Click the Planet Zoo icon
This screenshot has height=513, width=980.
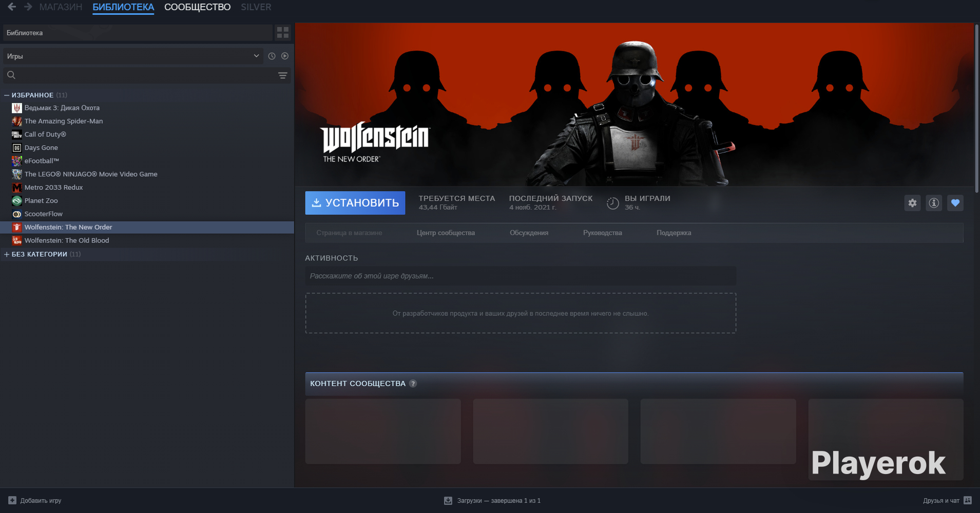pos(17,201)
